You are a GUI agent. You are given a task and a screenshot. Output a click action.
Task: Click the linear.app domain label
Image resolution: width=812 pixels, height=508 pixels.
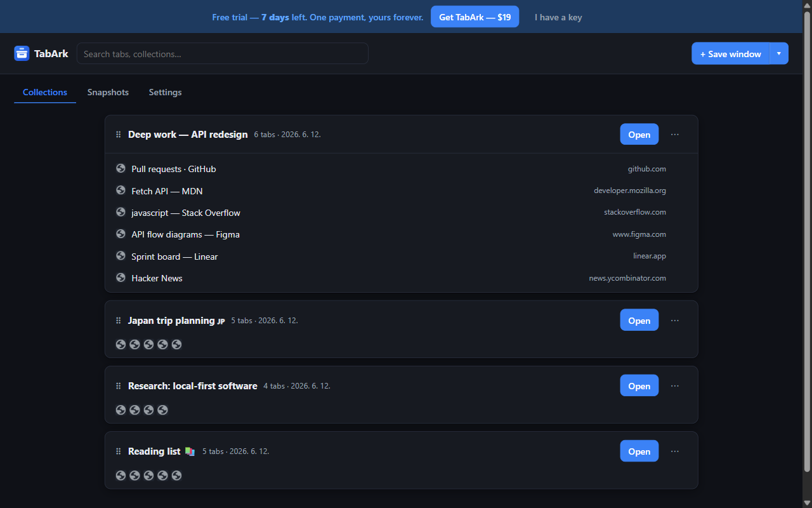(x=650, y=256)
